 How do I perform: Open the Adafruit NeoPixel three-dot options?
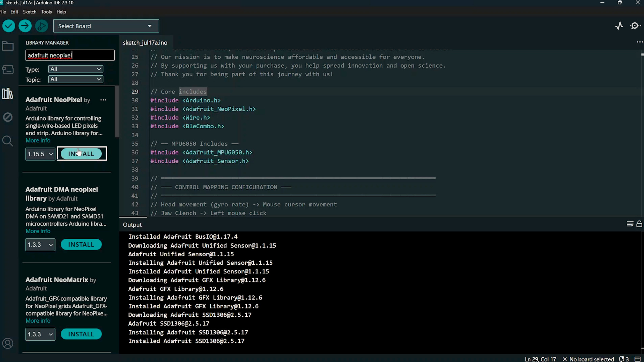[103, 100]
